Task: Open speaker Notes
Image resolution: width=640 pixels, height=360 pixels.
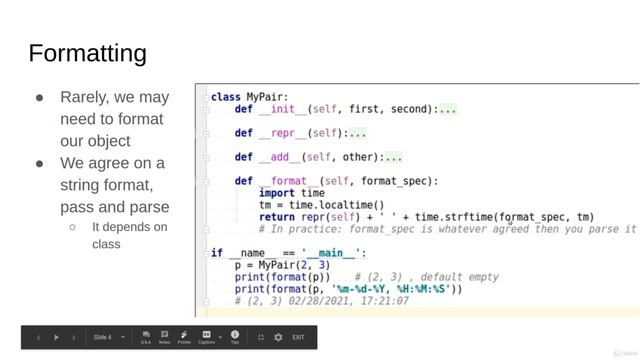Action: tap(164, 338)
